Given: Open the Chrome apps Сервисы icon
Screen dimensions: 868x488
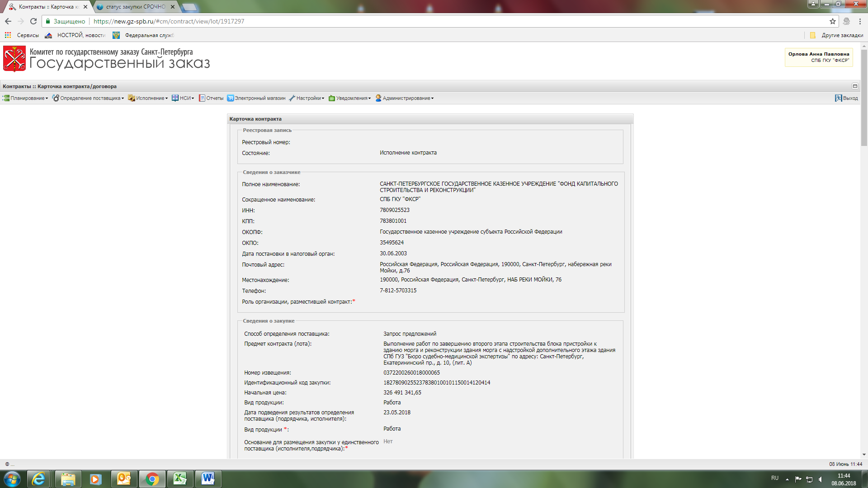Looking at the screenshot, I should [x=8, y=35].
